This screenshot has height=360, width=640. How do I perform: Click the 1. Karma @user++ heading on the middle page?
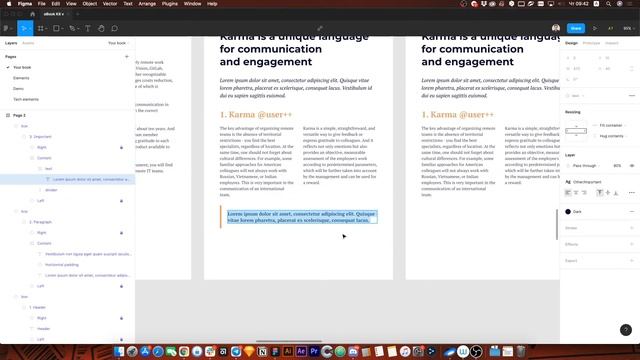click(256, 115)
